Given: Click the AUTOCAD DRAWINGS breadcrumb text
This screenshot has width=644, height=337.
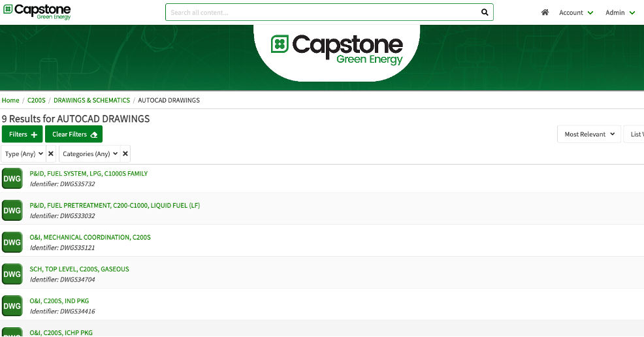Looking at the screenshot, I should pyautogui.click(x=169, y=100).
